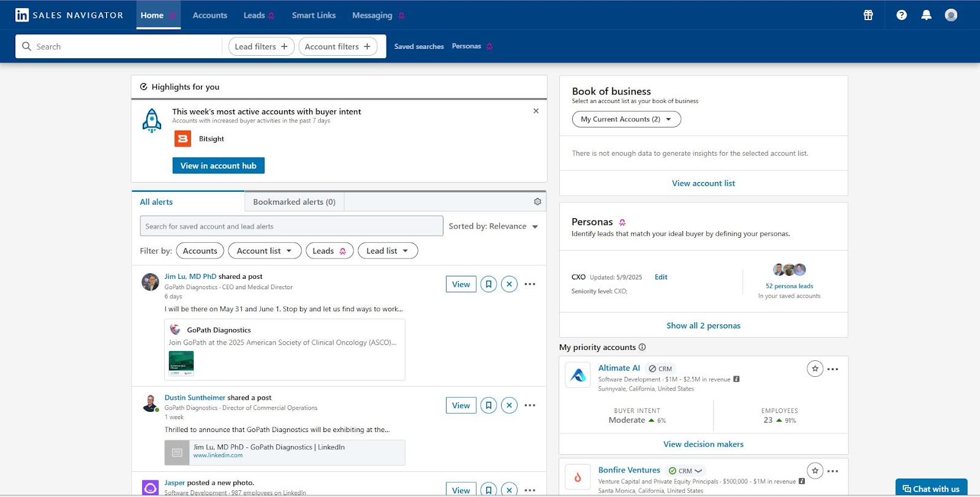Click the search magnifier icon
Image resolution: width=980 pixels, height=497 pixels.
point(26,47)
